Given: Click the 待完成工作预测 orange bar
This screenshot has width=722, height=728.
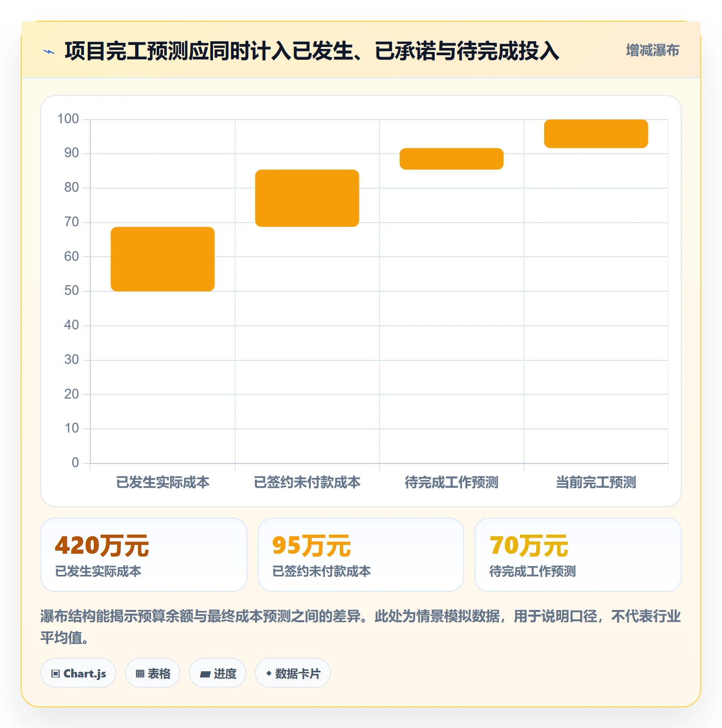Looking at the screenshot, I should point(451,159).
